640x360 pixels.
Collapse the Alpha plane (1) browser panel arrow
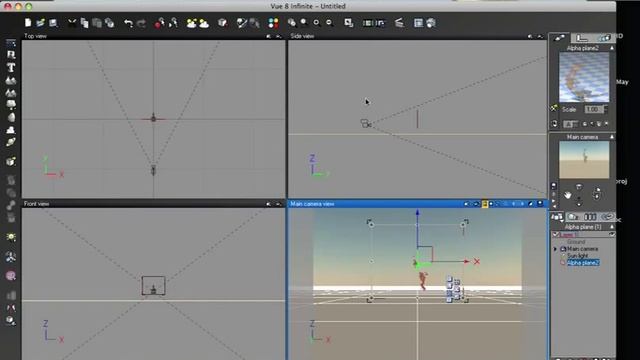point(612,227)
